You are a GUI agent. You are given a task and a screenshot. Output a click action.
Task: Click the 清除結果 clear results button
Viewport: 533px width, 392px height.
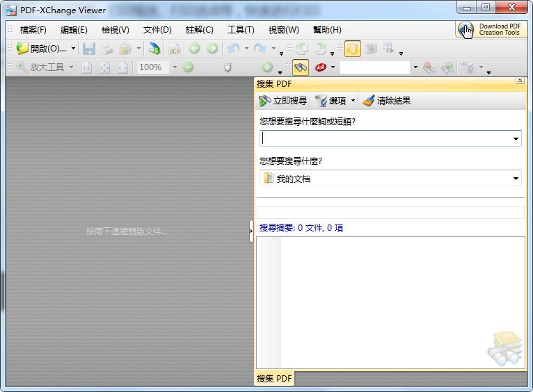coord(386,101)
